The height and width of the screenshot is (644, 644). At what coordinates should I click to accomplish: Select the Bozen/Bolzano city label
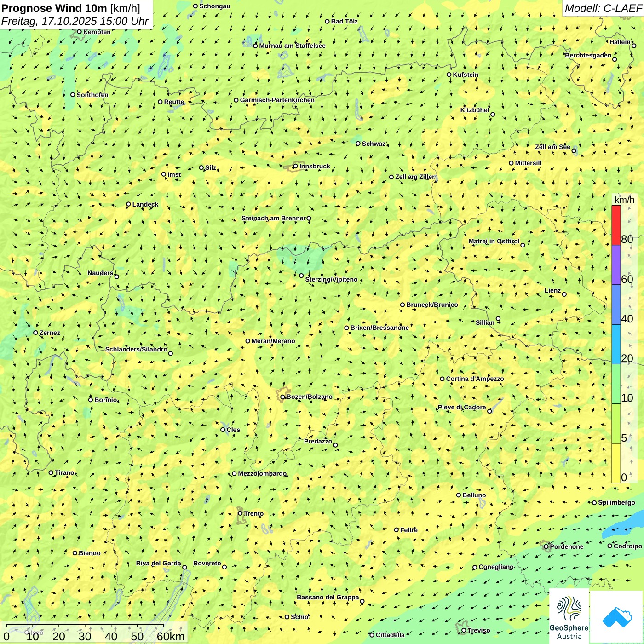coord(309,397)
